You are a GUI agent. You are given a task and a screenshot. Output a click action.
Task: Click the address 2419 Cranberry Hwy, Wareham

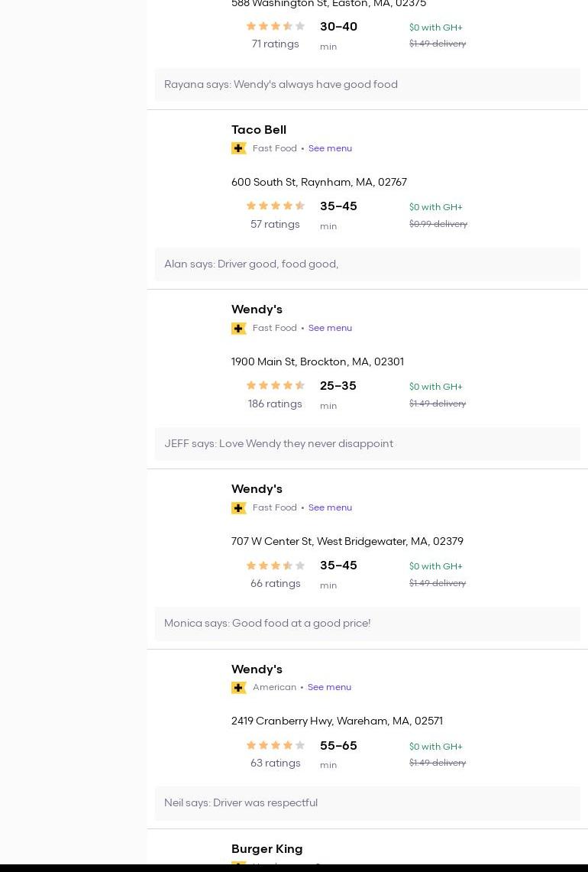[x=337, y=721]
